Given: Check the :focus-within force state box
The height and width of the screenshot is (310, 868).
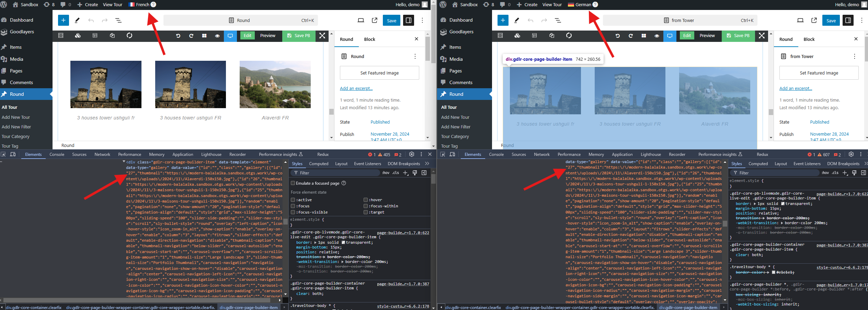Looking at the screenshot, I should pos(366,206).
